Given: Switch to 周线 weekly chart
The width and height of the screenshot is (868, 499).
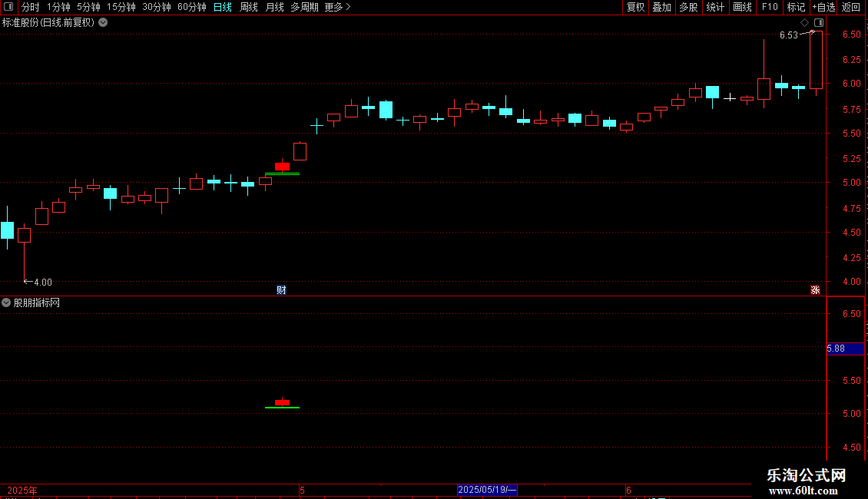Looking at the screenshot, I should click(x=249, y=7).
